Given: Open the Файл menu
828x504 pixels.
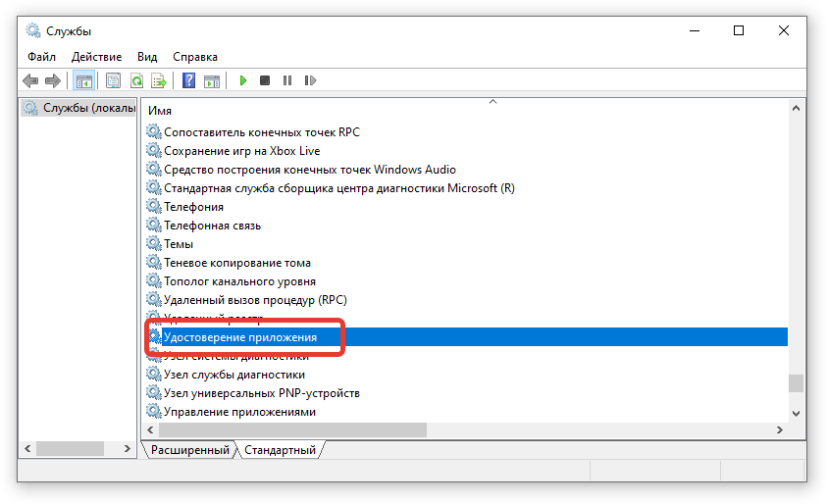Looking at the screenshot, I should 41,57.
